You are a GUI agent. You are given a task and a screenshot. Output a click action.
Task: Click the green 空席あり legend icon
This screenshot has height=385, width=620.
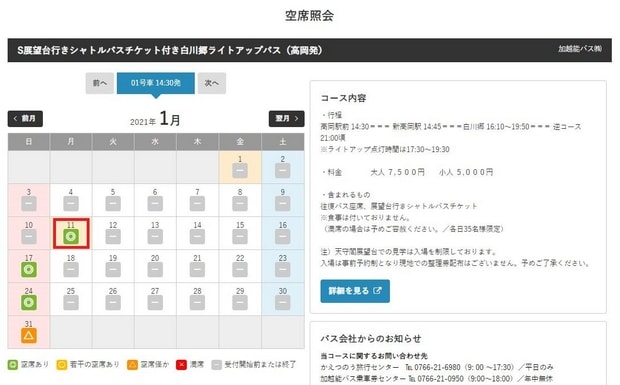(13, 364)
